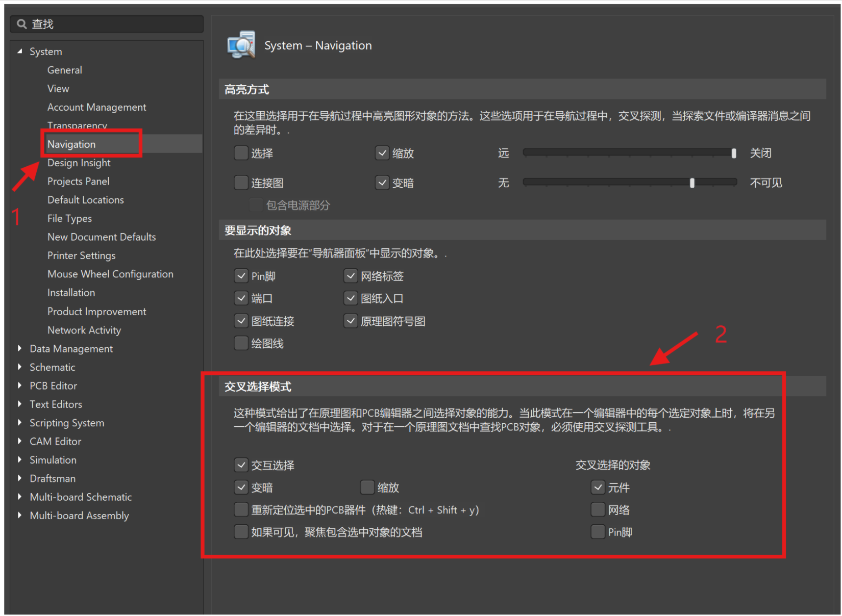The height and width of the screenshot is (616, 842).
Task: Expand the Multi-board Schematic node
Action: click(x=20, y=497)
